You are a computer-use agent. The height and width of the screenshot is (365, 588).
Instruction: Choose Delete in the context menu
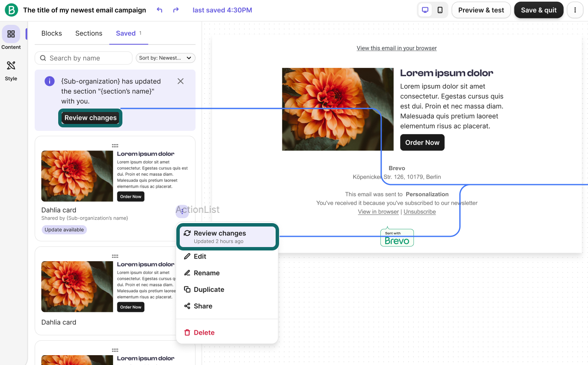point(204,333)
